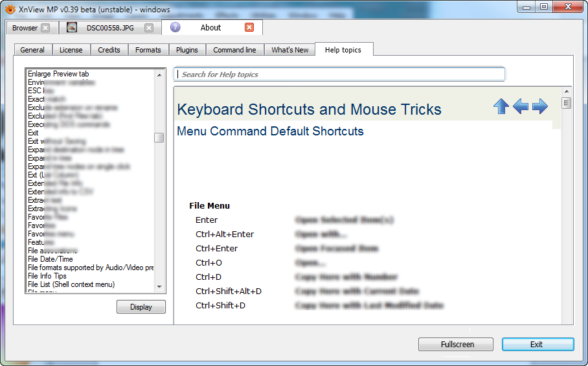Close the XnView MP window
Image resolution: width=588 pixels, height=366 pixels.
[x=568, y=7]
